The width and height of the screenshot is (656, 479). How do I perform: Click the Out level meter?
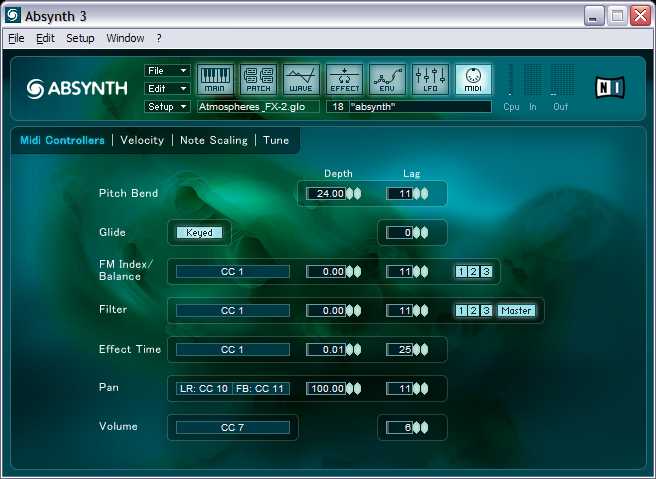(563, 80)
